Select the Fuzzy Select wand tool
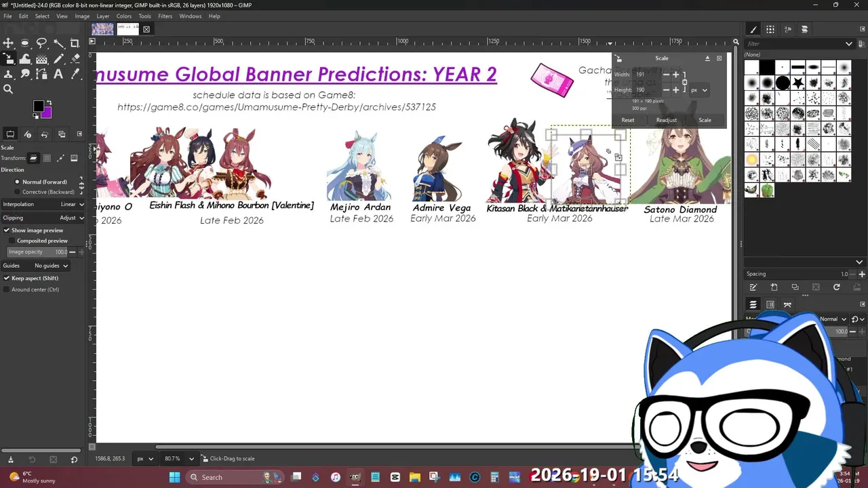Viewport: 868px width, 488px height. pos(58,43)
